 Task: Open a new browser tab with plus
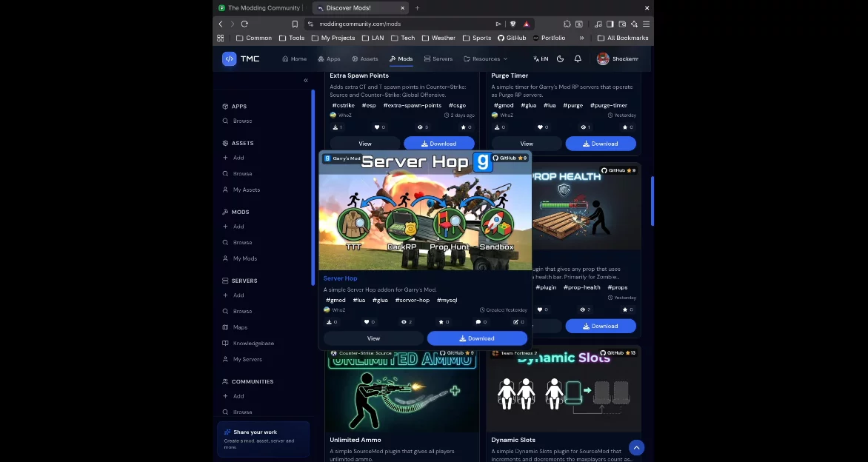coord(417,7)
